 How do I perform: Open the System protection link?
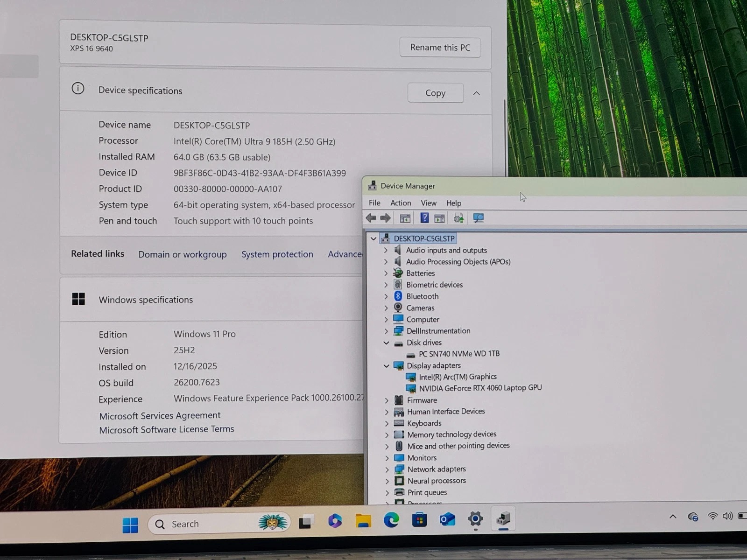tap(277, 254)
